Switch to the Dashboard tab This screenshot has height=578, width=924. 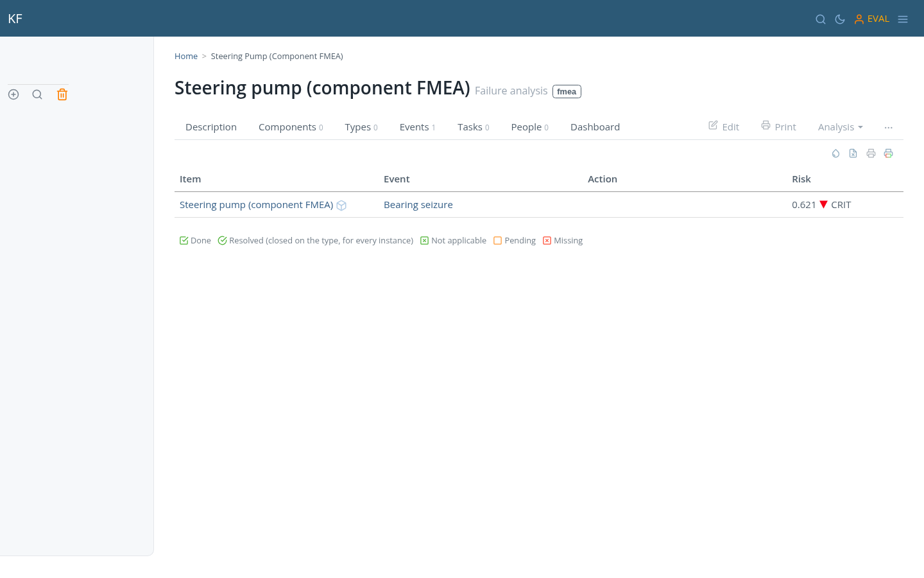[x=595, y=127]
